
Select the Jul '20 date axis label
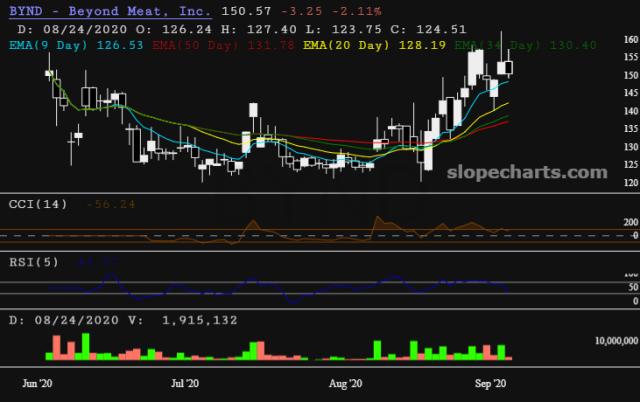(x=185, y=382)
